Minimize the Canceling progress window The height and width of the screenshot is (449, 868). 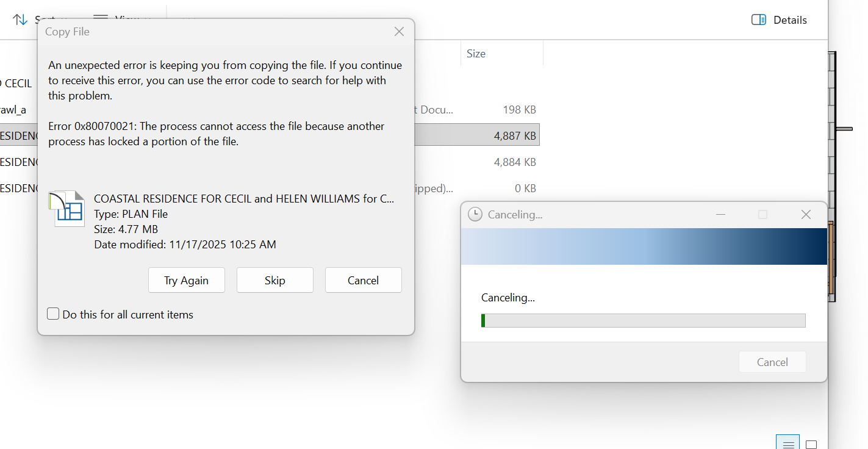720,214
